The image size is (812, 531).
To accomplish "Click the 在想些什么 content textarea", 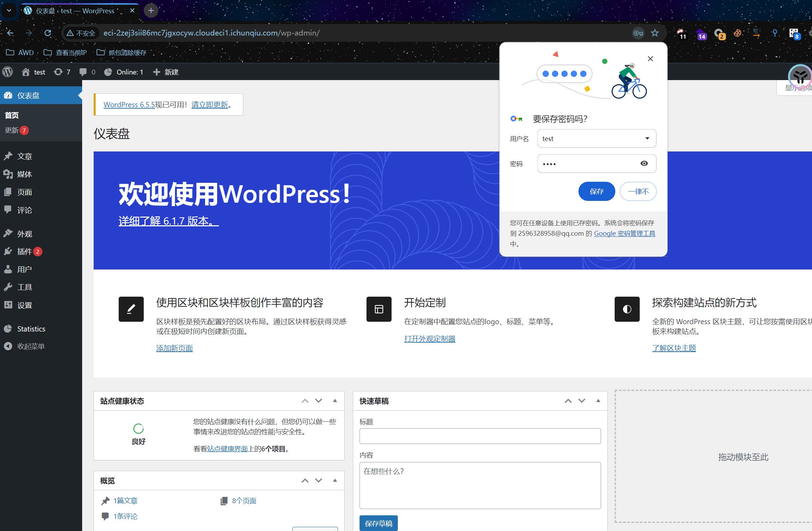I will pos(480,486).
